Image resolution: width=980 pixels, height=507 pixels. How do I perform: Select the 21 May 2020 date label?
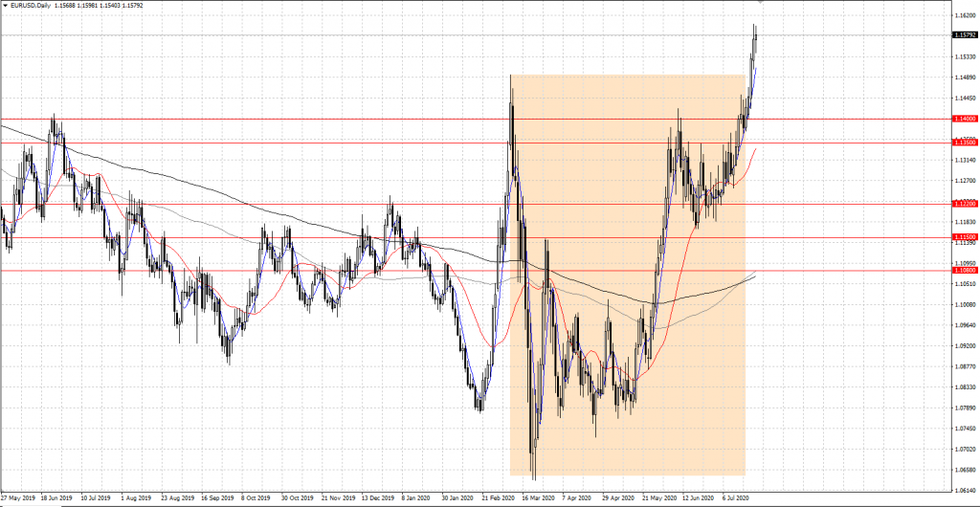click(x=657, y=498)
